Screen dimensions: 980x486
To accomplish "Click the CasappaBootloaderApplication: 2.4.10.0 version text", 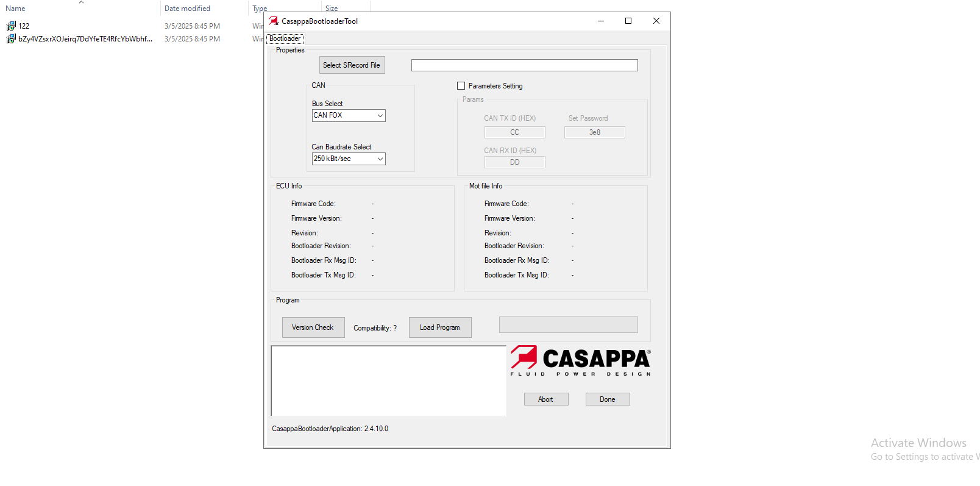I will (330, 429).
